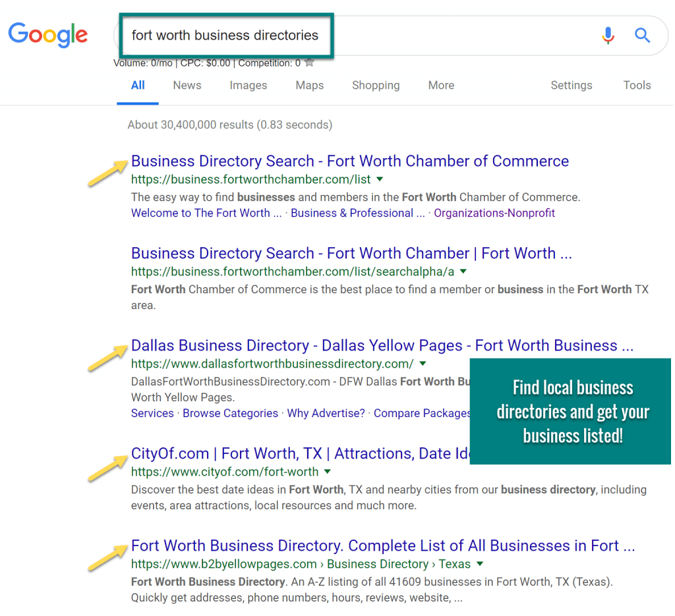The width and height of the screenshot is (675, 616).
Task: Expand arrow beside dallasfortworthbusinessdirectory.com URL
Action: (x=423, y=364)
